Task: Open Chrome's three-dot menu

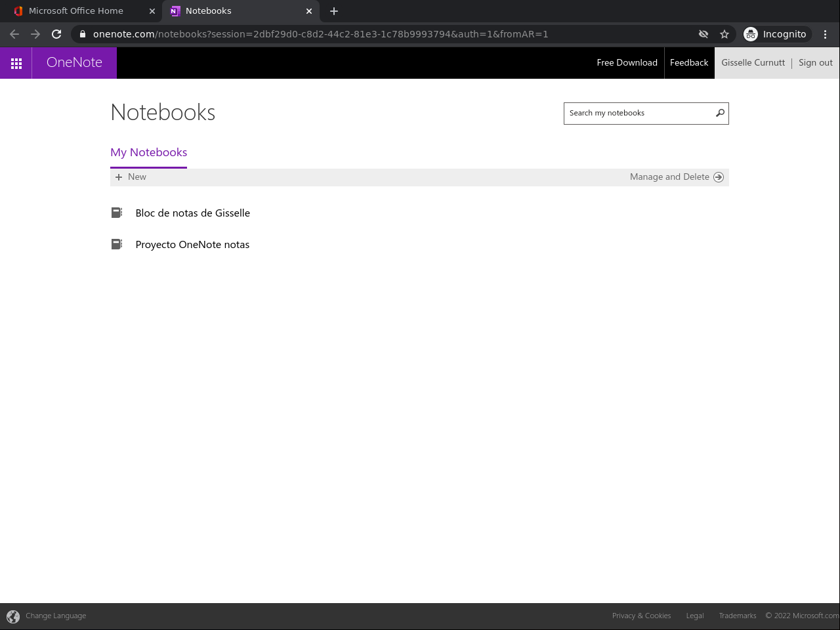Action: 825,34
